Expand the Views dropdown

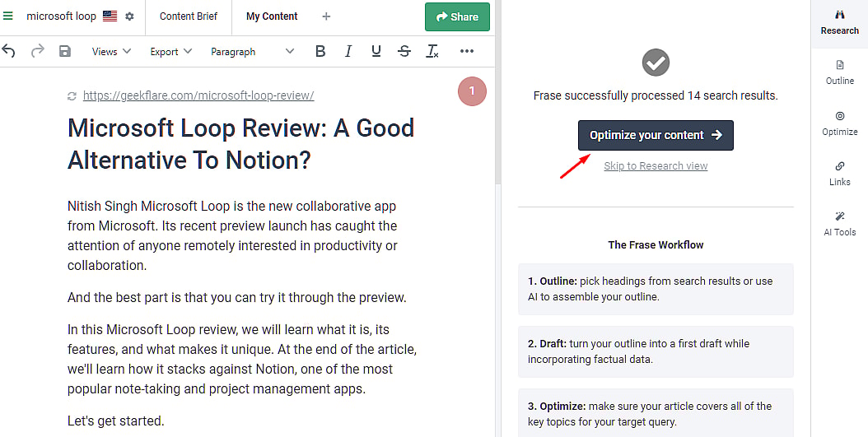[111, 52]
